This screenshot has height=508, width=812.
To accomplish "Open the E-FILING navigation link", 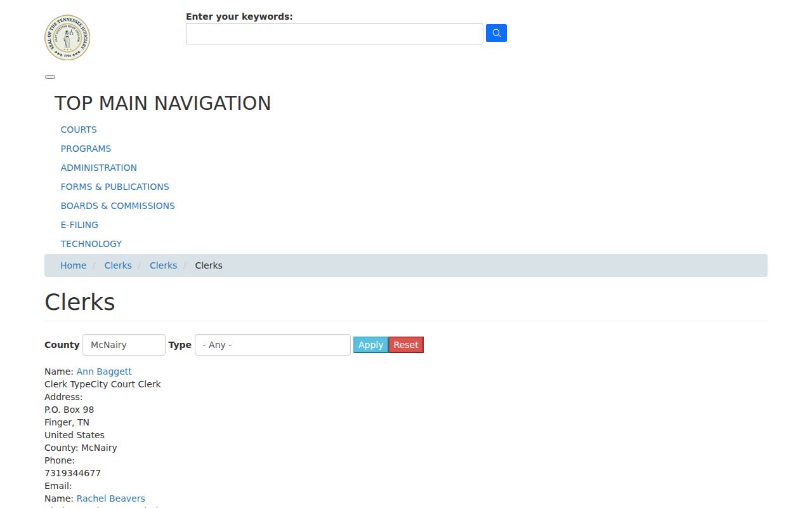I will [x=79, y=225].
